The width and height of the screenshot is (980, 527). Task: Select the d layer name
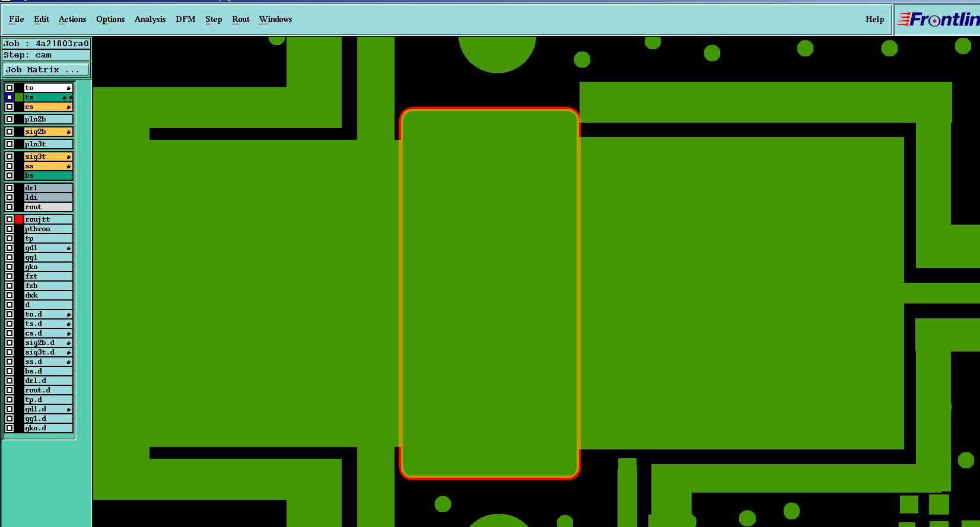[49, 305]
